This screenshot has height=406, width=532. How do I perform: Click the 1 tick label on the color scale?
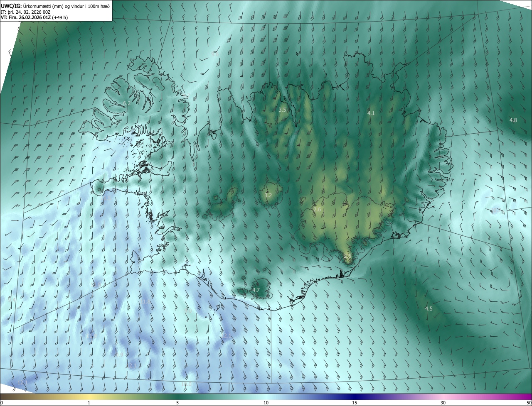coord(89,403)
